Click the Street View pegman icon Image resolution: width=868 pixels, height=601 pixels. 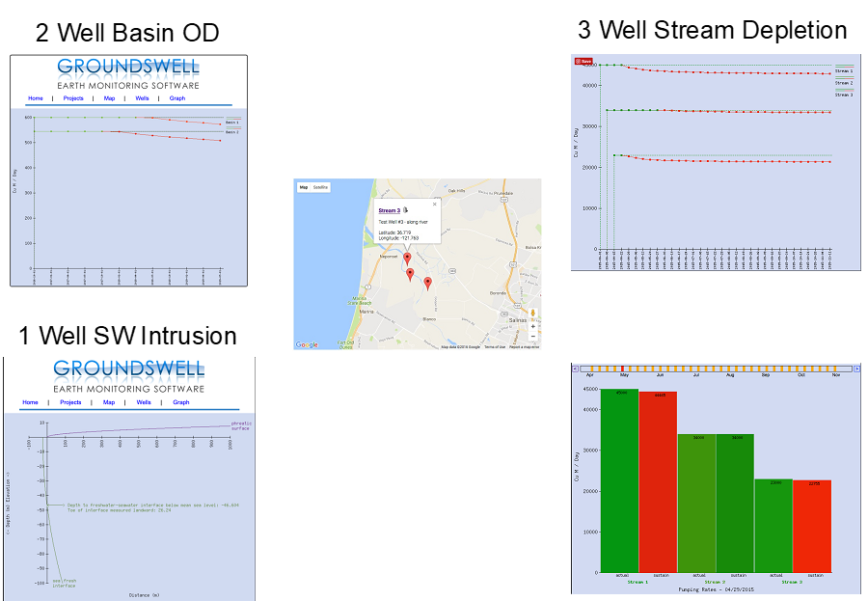(532, 314)
